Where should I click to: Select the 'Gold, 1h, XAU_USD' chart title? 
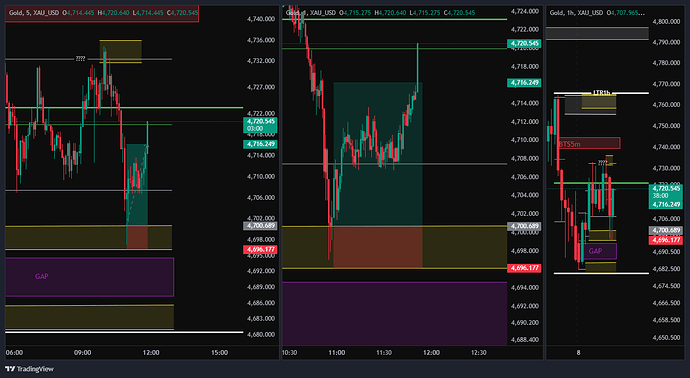coord(577,13)
